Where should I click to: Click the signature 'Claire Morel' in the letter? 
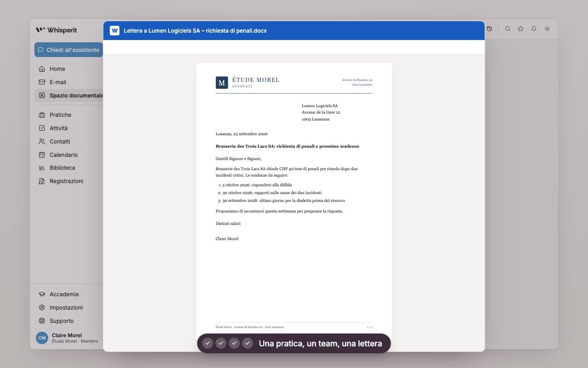227,239
